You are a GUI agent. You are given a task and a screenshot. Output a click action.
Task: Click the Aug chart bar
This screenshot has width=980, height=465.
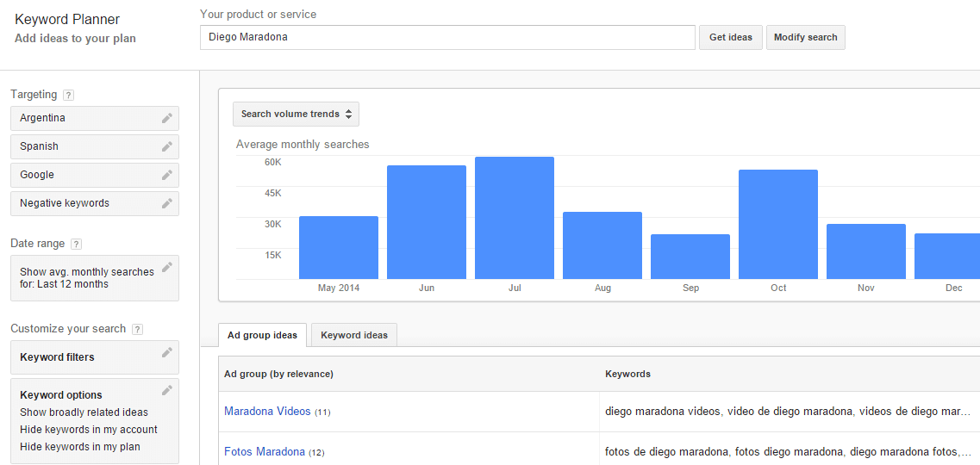602,246
